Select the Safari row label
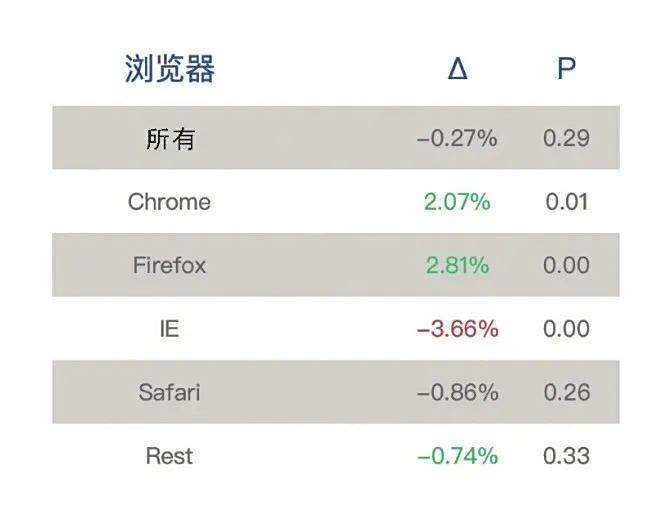This screenshot has height=522, width=668. [x=170, y=392]
